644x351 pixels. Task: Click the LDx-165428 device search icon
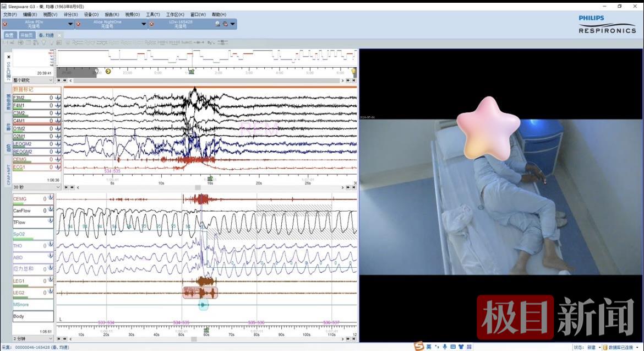coord(217,24)
